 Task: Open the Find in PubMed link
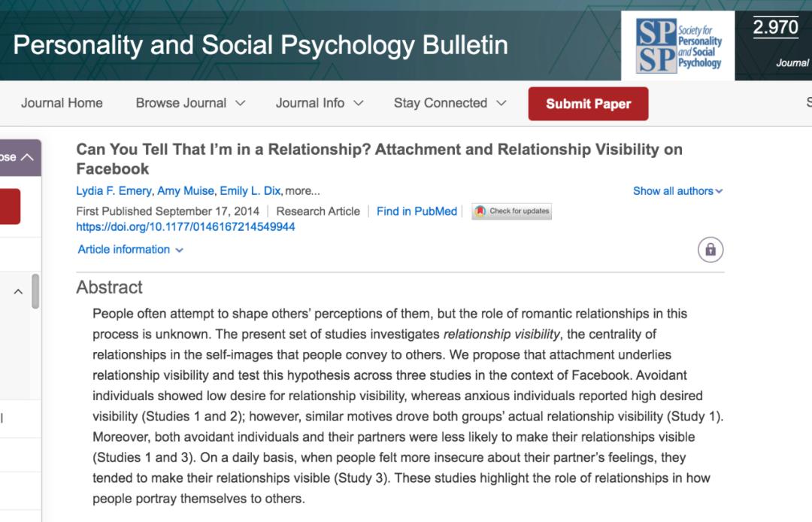(417, 211)
